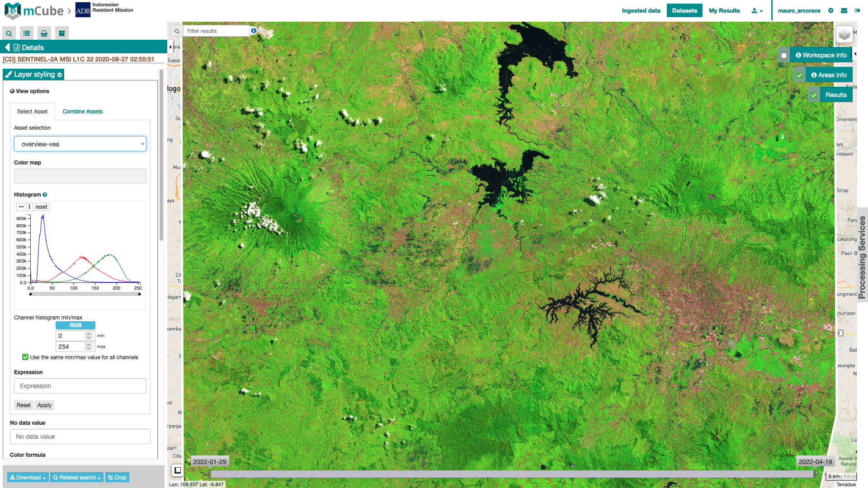Click the logout icon

click(858, 11)
